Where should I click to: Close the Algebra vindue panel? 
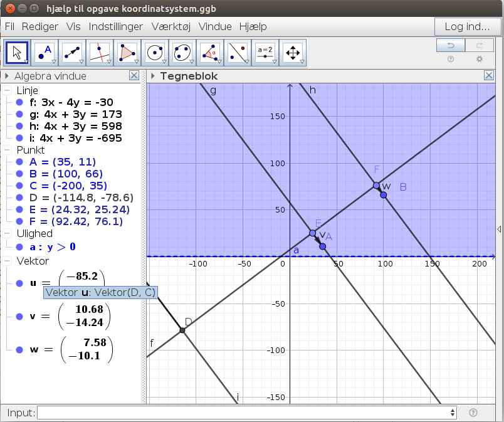tap(134, 75)
